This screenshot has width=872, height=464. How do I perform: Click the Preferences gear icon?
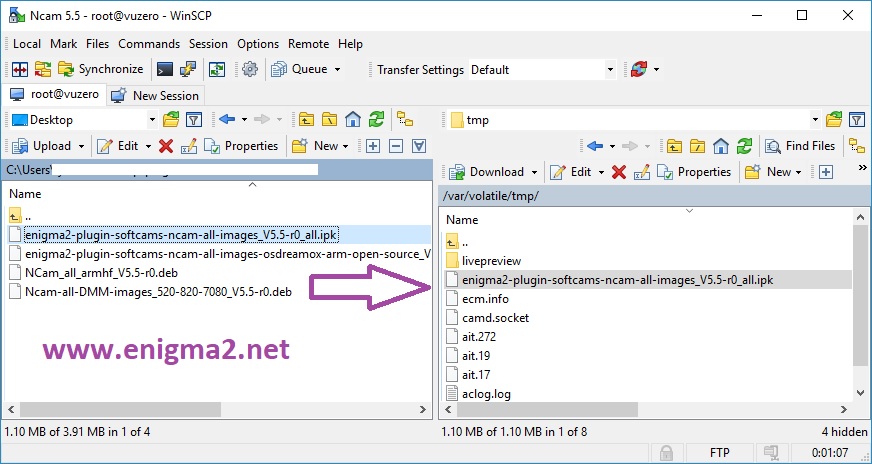250,70
